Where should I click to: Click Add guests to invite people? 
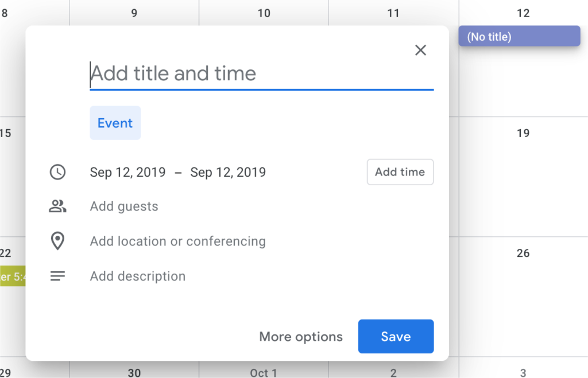[x=123, y=206]
